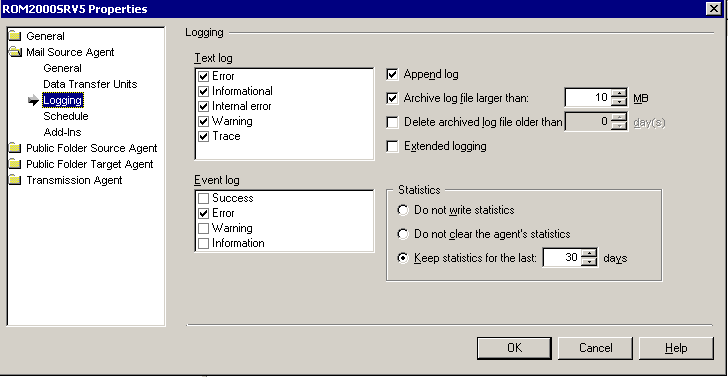The width and height of the screenshot is (728, 377).
Task: Increase the archive log size spinner
Action: pos(619,93)
